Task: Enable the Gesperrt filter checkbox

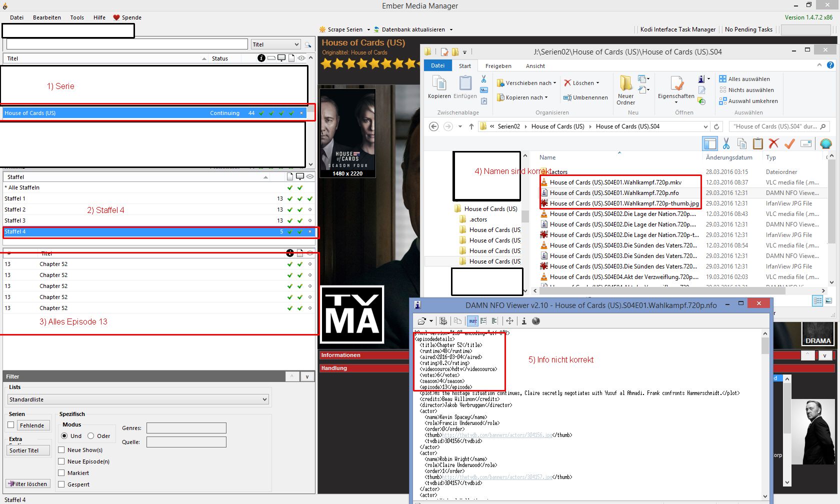Action: click(x=61, y=484)
